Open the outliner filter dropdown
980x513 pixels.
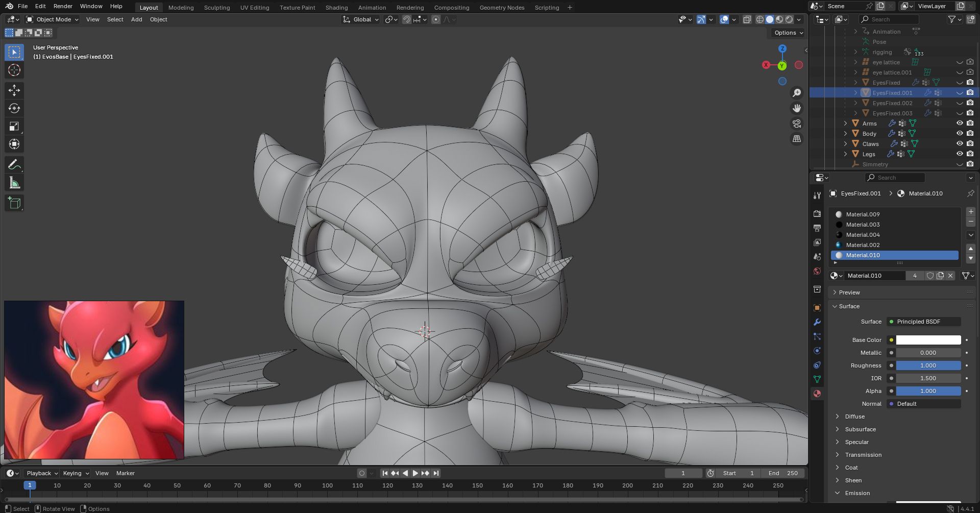(954, 19)
